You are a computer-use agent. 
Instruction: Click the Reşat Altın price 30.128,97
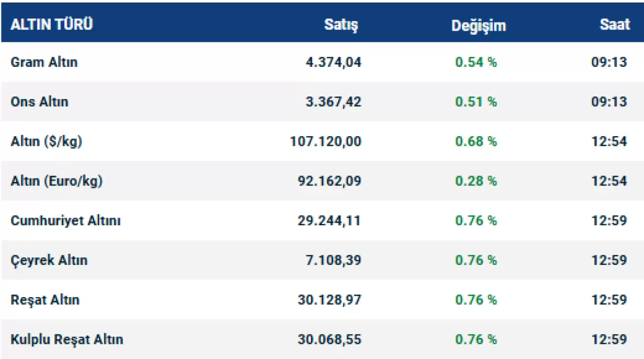pyautogui.click(x=329, y=300)
